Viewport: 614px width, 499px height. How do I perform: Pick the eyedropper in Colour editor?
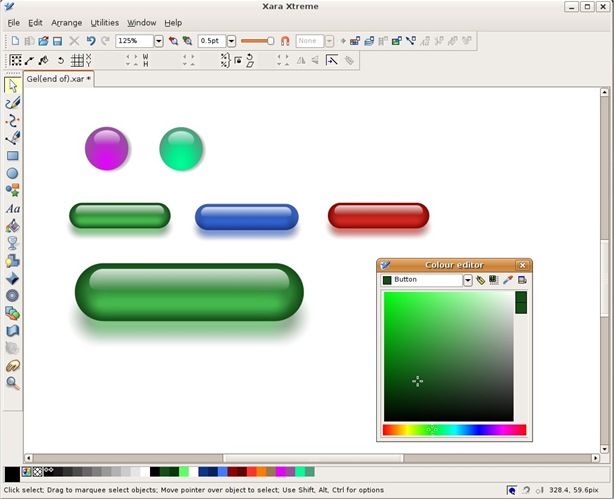507,280
